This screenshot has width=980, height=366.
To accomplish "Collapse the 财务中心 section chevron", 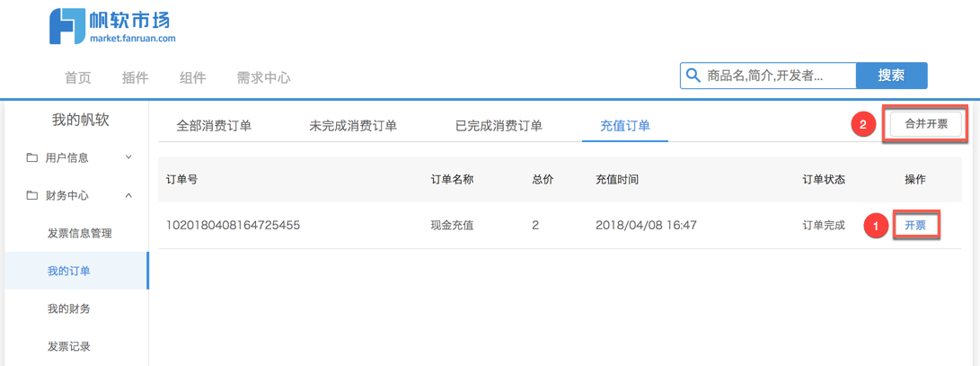I will pyautogui.click(x=128, y=195).
